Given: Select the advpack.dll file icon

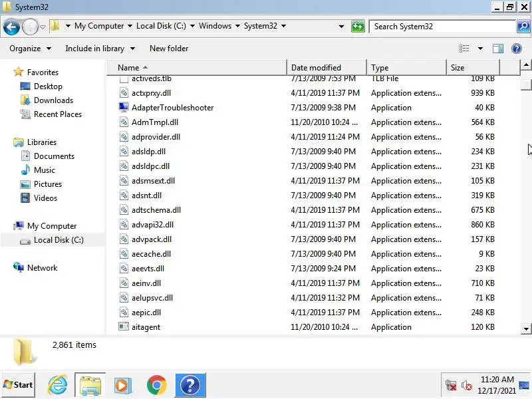Looking at the screenshot, I should pyautogui.click(x=124, y=239).
